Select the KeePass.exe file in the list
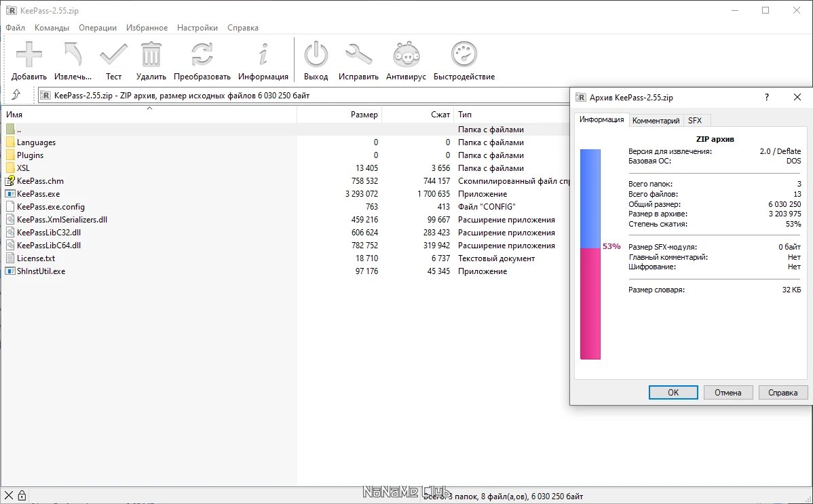Viewport: 813px width, 504px height. pyautogui.click(x=41, y=193)
